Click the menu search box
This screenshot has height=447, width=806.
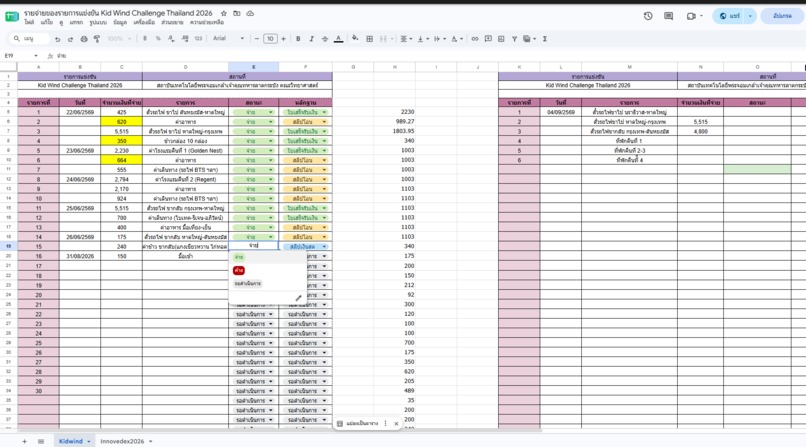pos(29,39)
